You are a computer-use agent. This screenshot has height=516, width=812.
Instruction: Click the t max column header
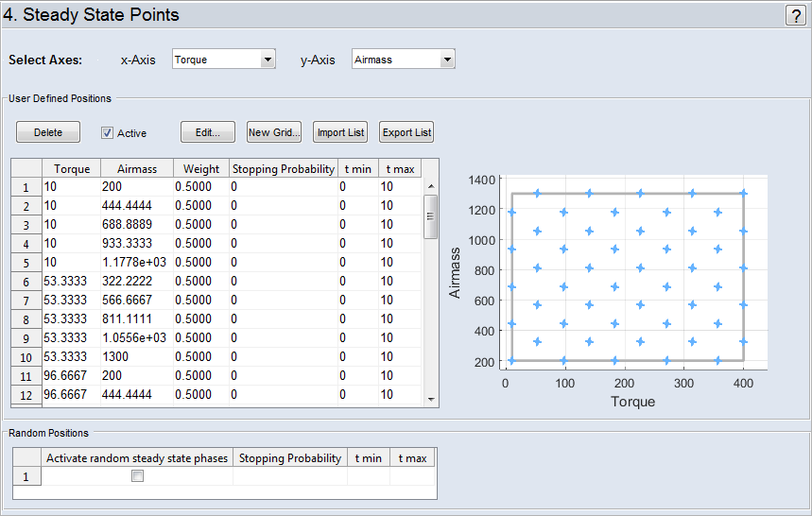(398, 168)
